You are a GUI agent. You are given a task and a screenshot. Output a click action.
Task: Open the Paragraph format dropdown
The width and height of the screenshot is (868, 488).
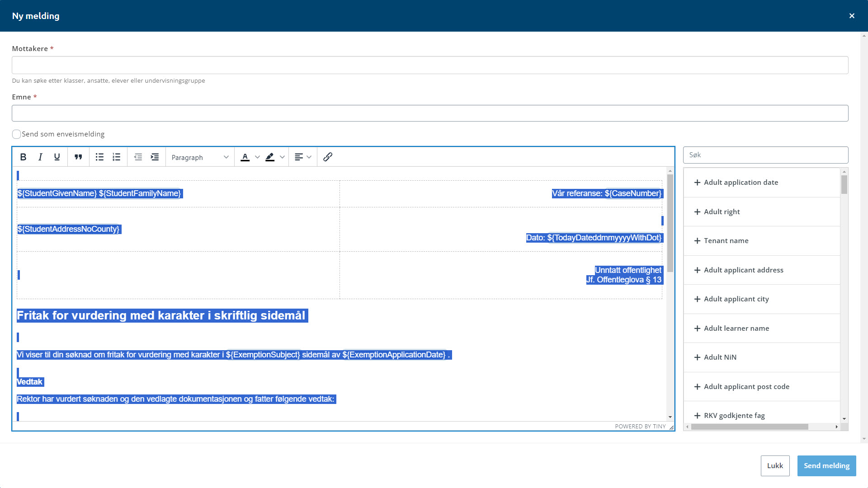[x=200, y=157]
